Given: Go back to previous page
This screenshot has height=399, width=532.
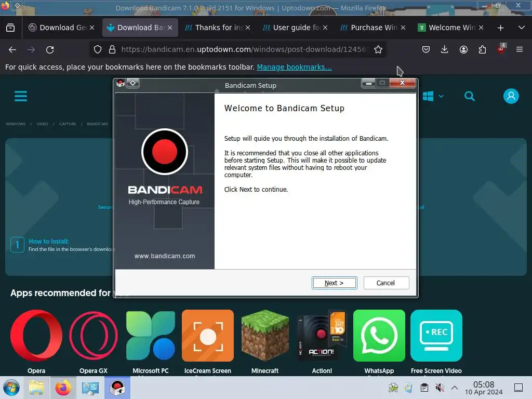Looking at the screenshot, I should [x=12, y=49].
